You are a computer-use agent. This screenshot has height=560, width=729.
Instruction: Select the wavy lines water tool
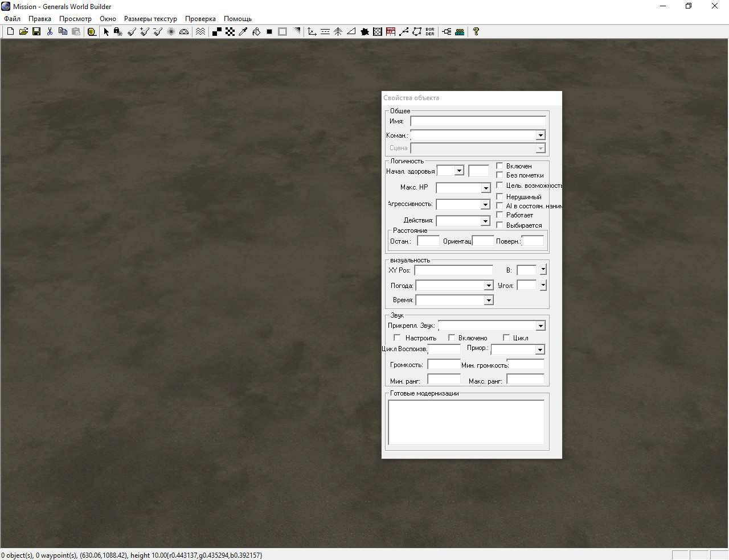(200, 32)
